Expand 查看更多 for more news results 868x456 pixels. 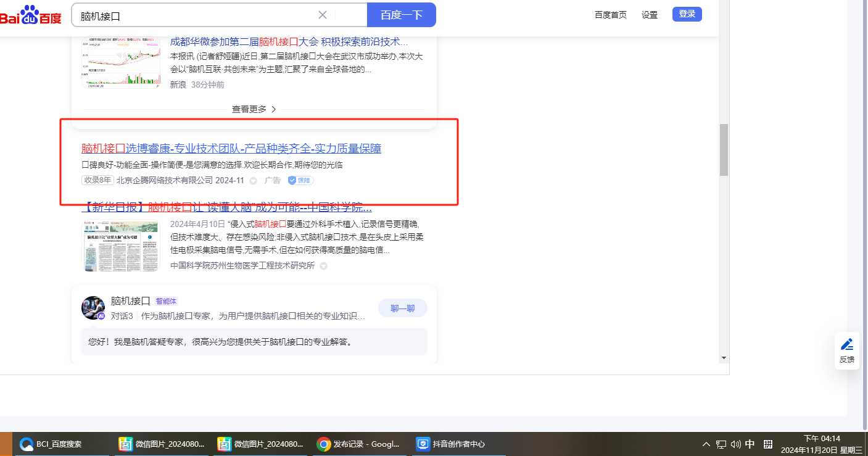pyautogui.click(x=254, y=109)
